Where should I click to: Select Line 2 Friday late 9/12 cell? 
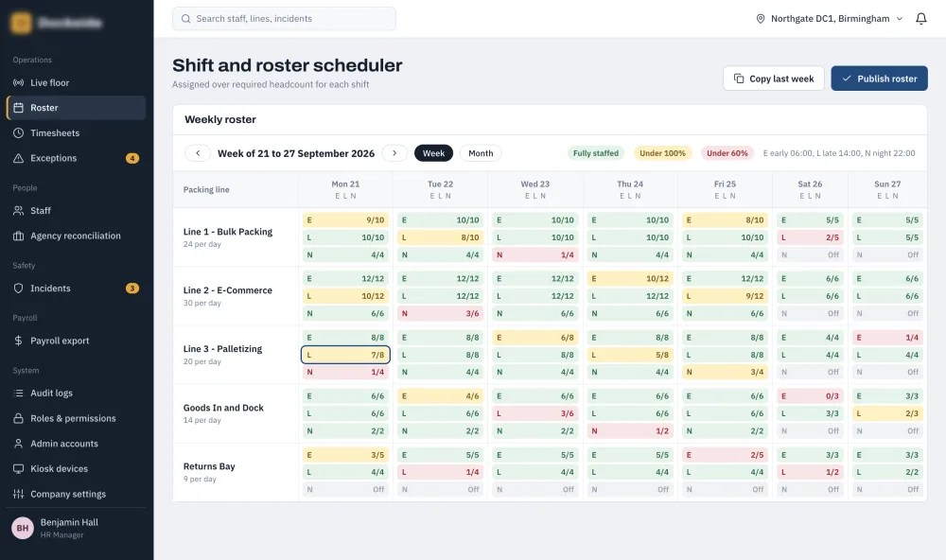coord(726,296)
